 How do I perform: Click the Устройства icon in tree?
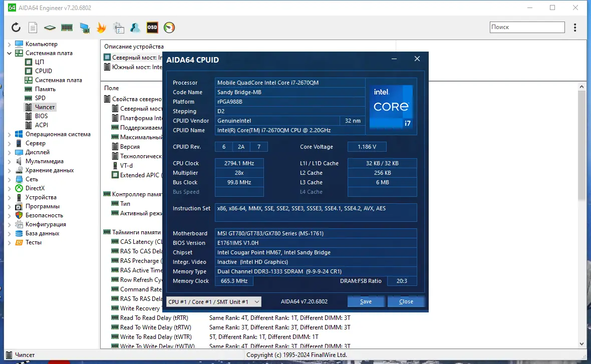coord(19,197)
